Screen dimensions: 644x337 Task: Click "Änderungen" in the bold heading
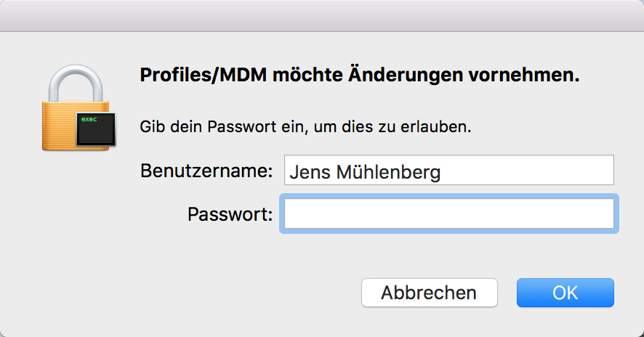[395, 76]
